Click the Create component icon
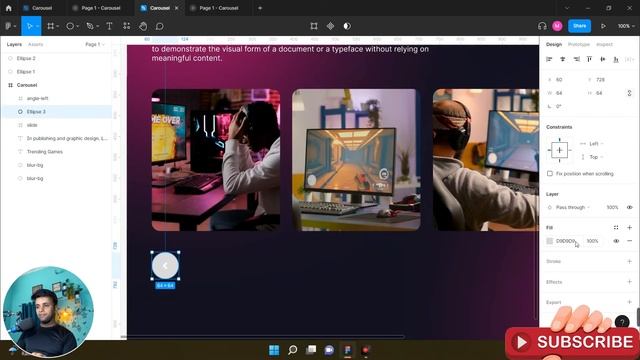Viewport: 640px width, 360px height. (x=330, y=26)
